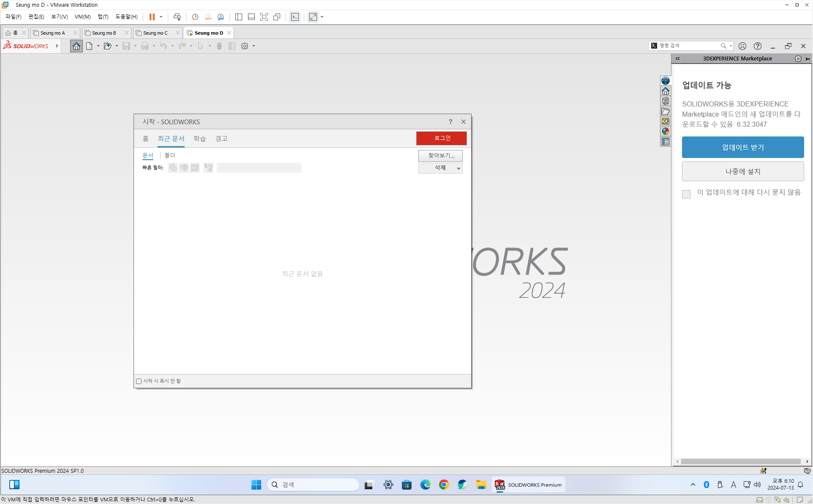
Task: Click the task pane horizontal scrollbar
Action: click(x=740, y=461)
